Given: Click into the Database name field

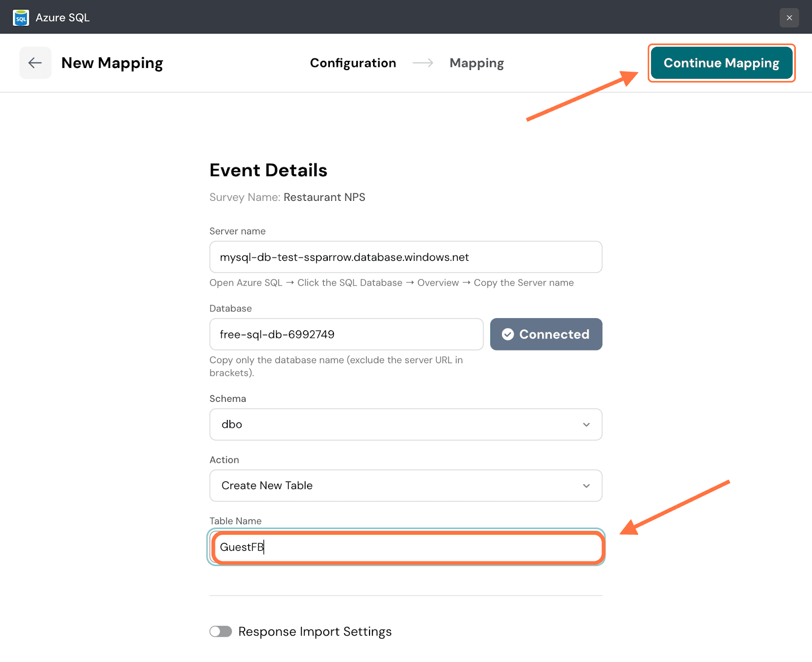Looking at the screenshot, I should 346,334.
